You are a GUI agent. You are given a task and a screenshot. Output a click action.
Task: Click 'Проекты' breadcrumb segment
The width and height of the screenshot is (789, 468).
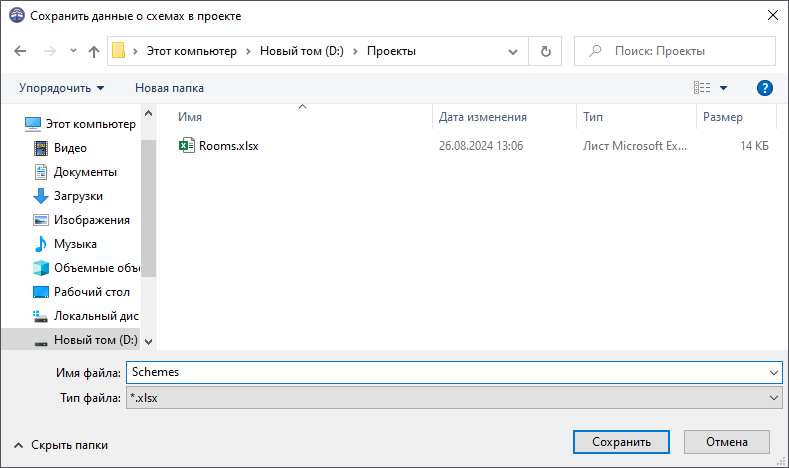coord(391,51)
